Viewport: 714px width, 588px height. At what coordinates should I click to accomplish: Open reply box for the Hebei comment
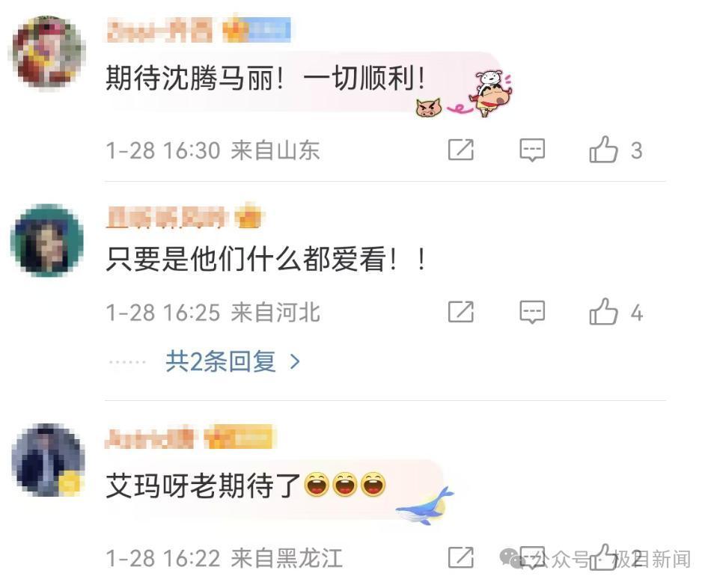click(532, 312)
